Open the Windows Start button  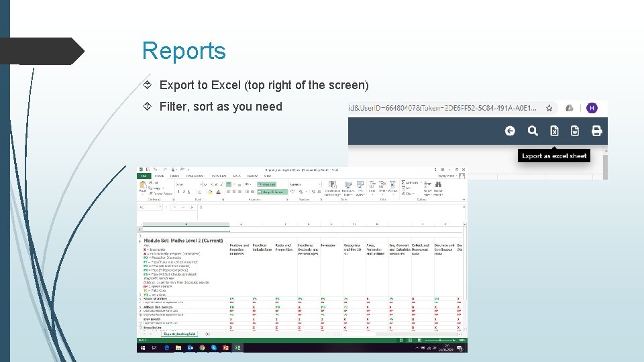[x=143, y=348]
